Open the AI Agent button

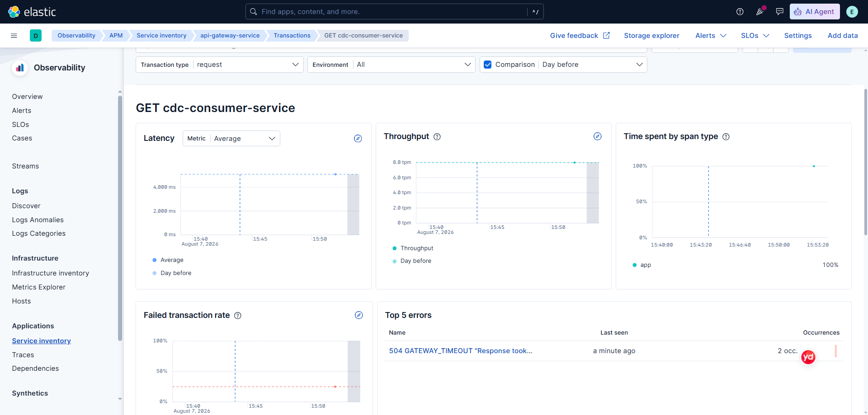[815, 12]
